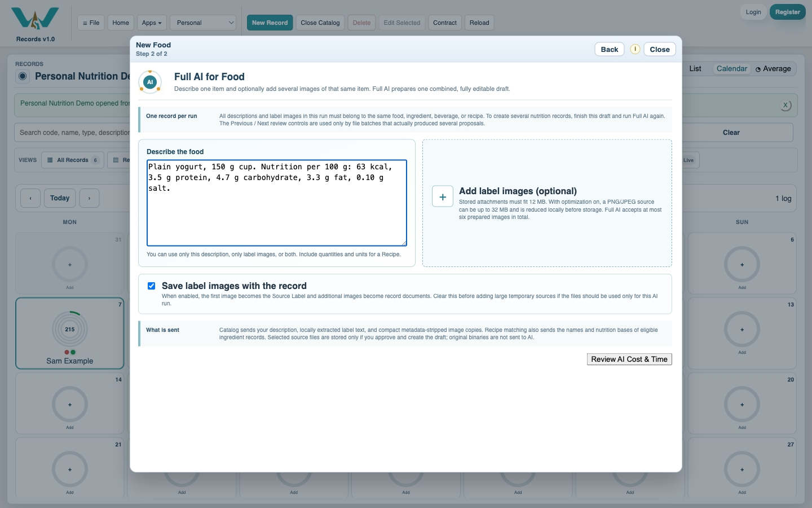
Task: Click Review AI Cost & Time
Action: [x=629, y=359]
